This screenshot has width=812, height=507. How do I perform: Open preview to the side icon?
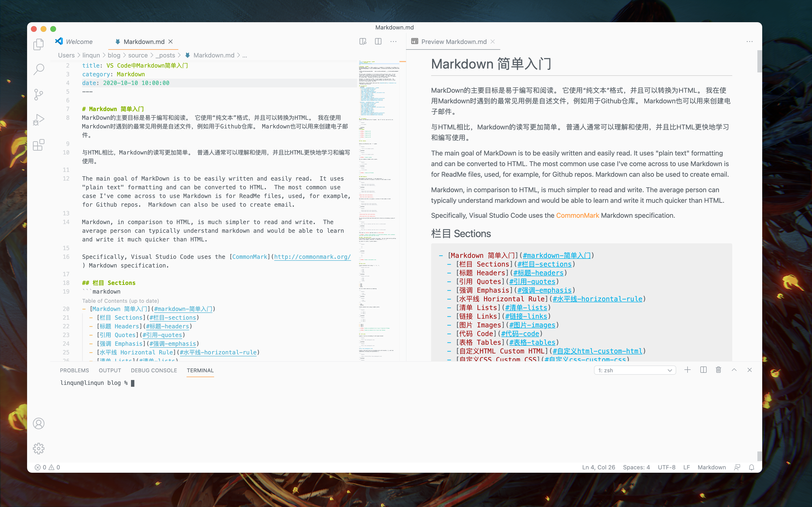[x=363, y=42]
